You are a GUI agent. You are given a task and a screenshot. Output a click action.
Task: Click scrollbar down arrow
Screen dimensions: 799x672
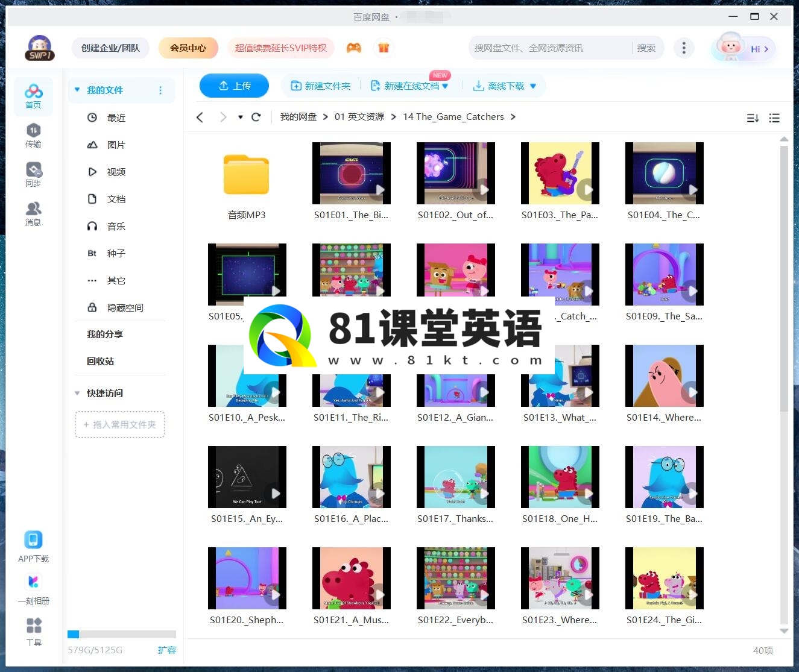784,631
